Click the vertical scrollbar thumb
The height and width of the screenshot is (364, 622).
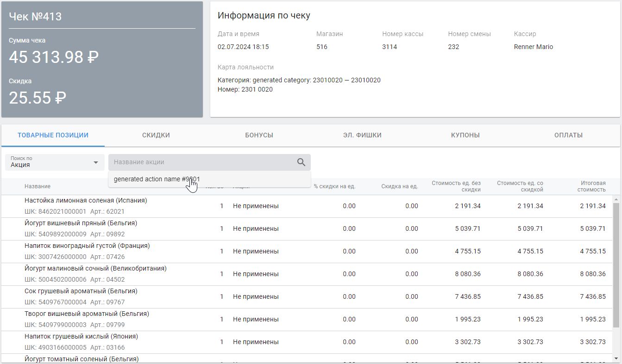coord(616,265)
